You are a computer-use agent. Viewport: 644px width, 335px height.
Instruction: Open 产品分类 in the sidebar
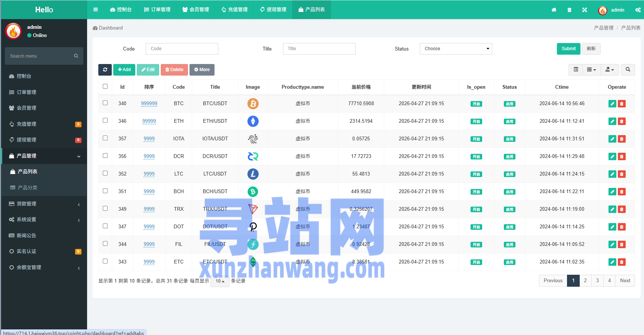[44, 188]
